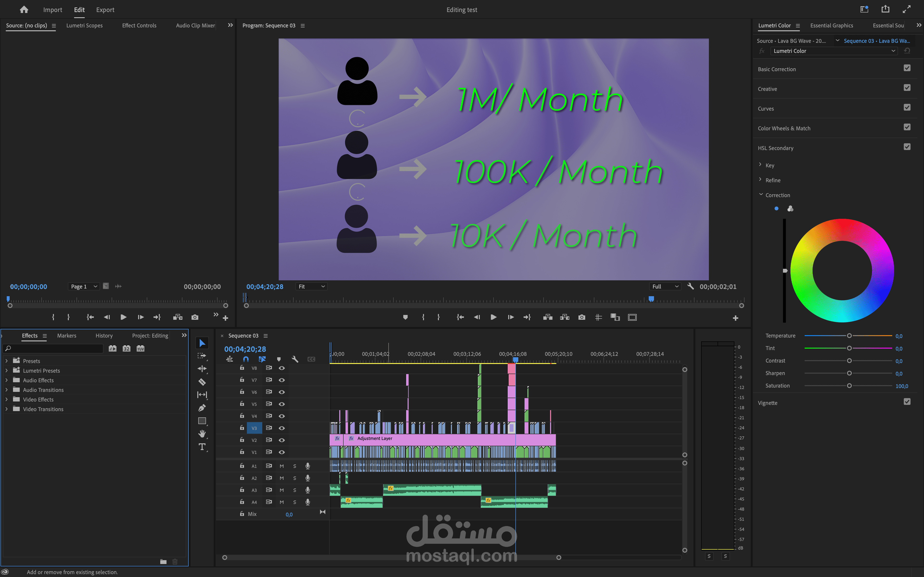Screen dimensions: 924x577
Task: Switch to the Effect Controls tab
Action: pyautogui.click(x=139, y=25)
